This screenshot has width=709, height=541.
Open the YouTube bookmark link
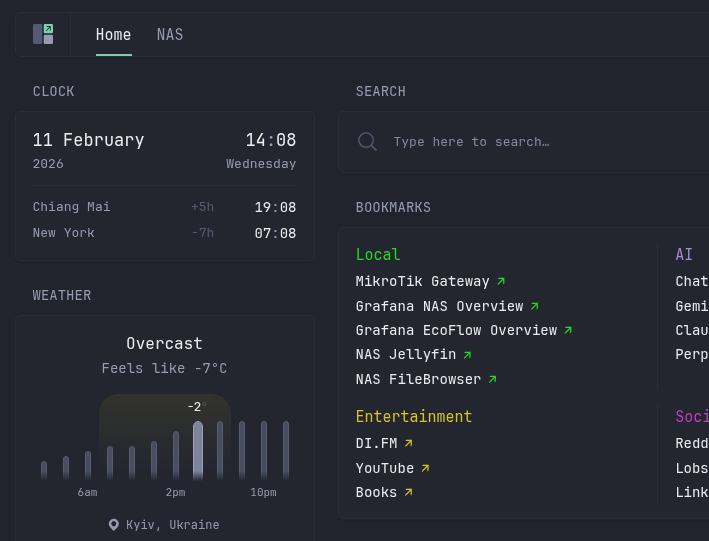(x=384, y=468)
